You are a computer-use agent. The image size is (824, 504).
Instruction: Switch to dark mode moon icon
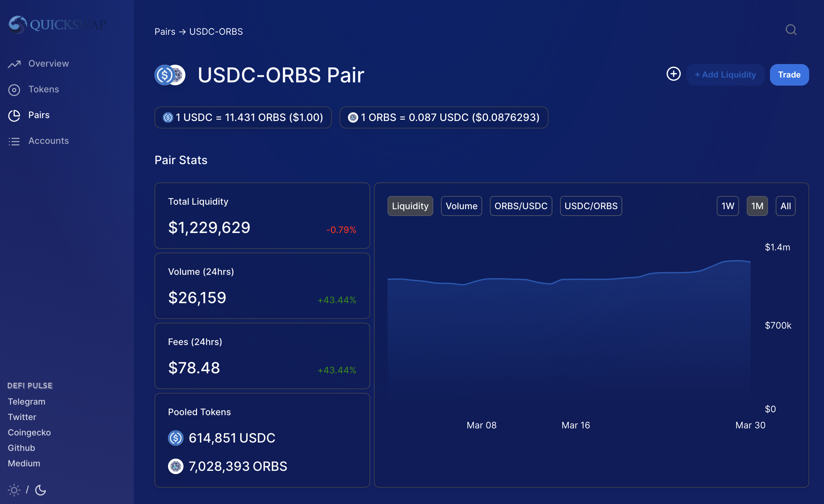pyautogui.click(x=41, y=490)
